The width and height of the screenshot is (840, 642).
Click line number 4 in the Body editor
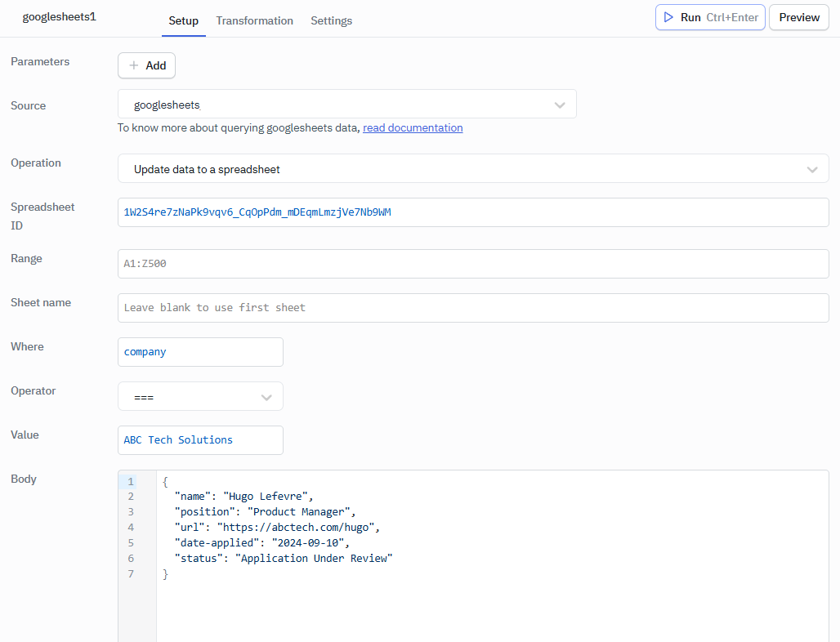[x=130, y=527]
